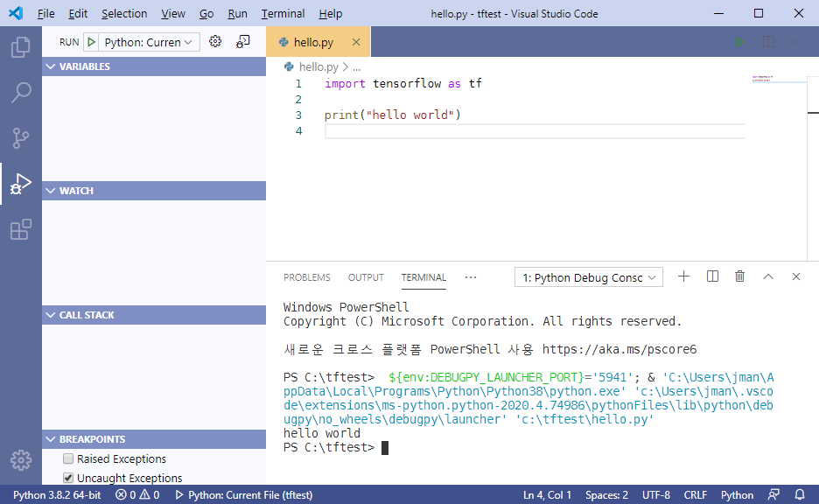The image size is (819, 504).
Task: Open the Python Debug Console terminal selector
Action: pyautogui.click(x=589, y=277)
